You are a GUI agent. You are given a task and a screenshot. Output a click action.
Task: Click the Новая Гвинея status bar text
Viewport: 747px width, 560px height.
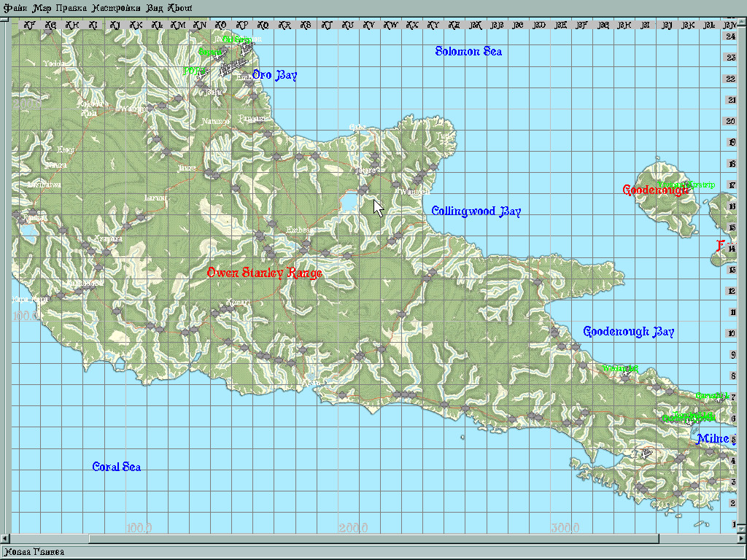[34, 553]
